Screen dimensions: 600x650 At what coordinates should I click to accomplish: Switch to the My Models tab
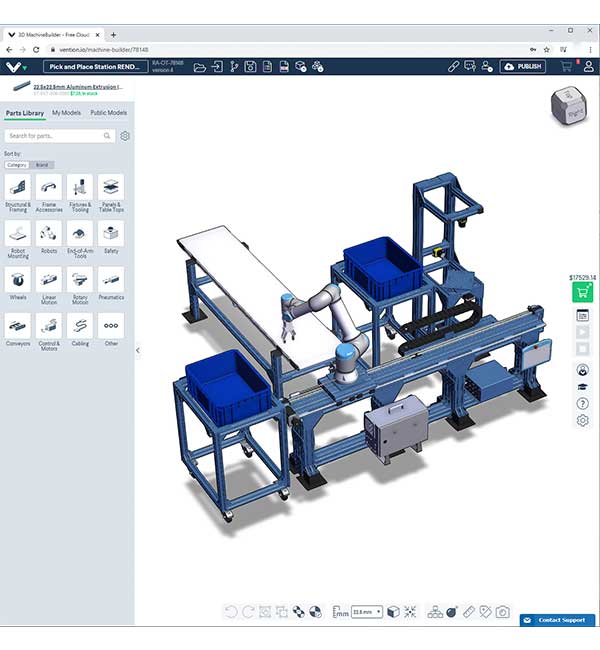[x=67, y=113]
